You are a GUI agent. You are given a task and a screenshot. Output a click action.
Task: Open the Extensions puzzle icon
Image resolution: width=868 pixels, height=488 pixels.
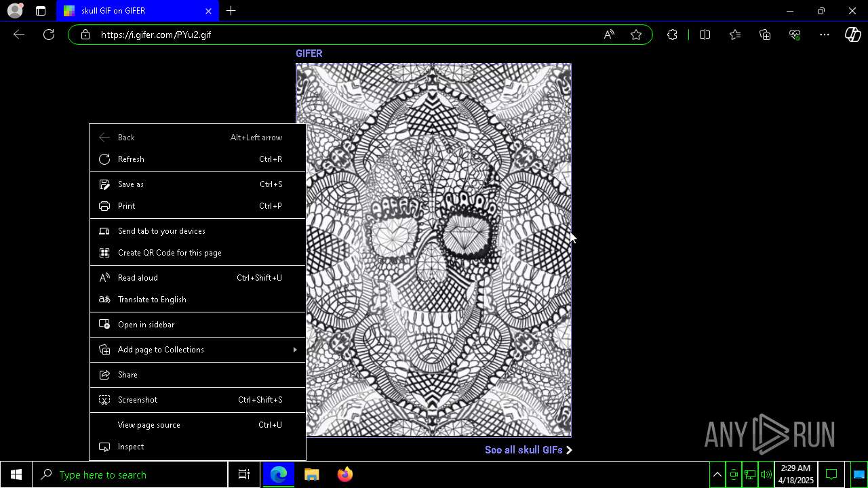(672, 35)
